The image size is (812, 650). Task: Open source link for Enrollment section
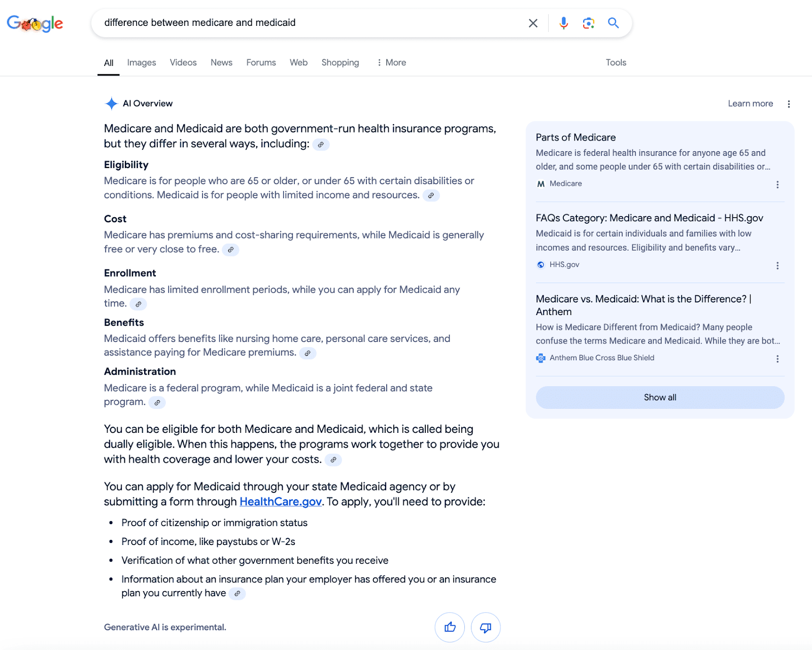pyautogui.click(x=138, y=304)
